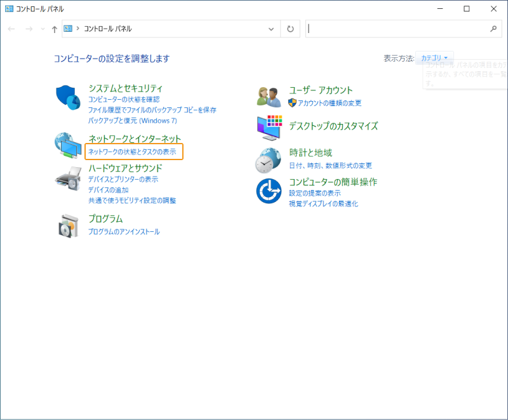Click the Programs disc box icon
508x420 pixels.
click(69, 226)
